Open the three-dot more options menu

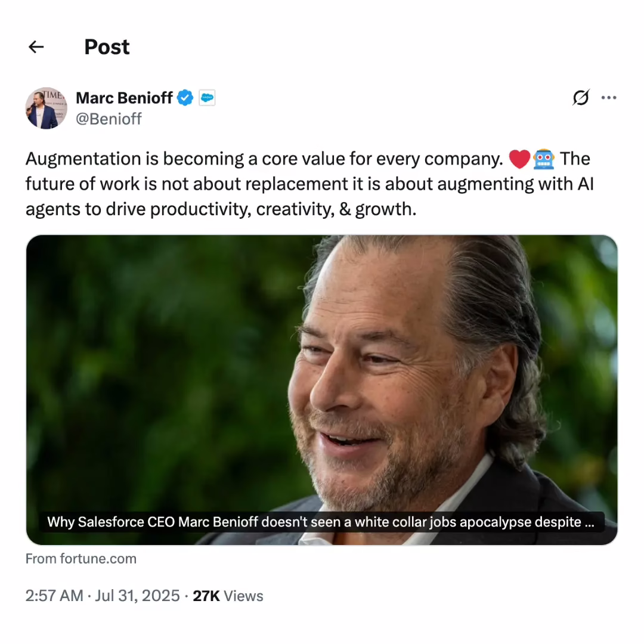[x=609, y=98]
